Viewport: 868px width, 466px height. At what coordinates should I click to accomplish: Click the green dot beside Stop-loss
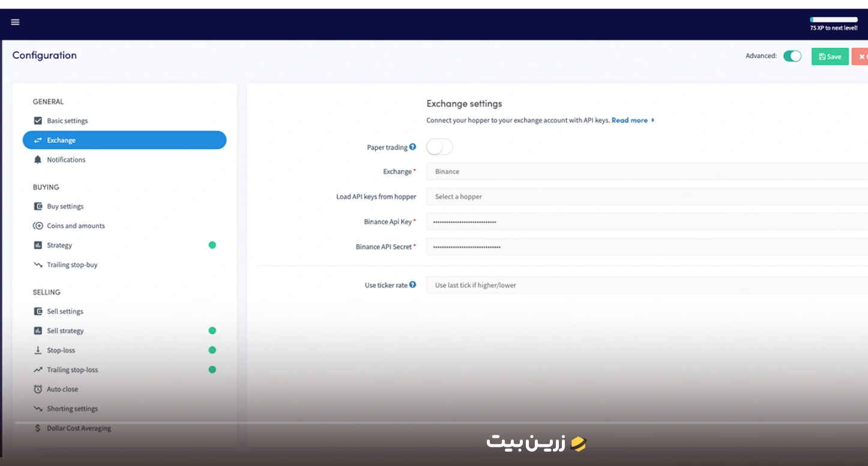tap(212, 350)
